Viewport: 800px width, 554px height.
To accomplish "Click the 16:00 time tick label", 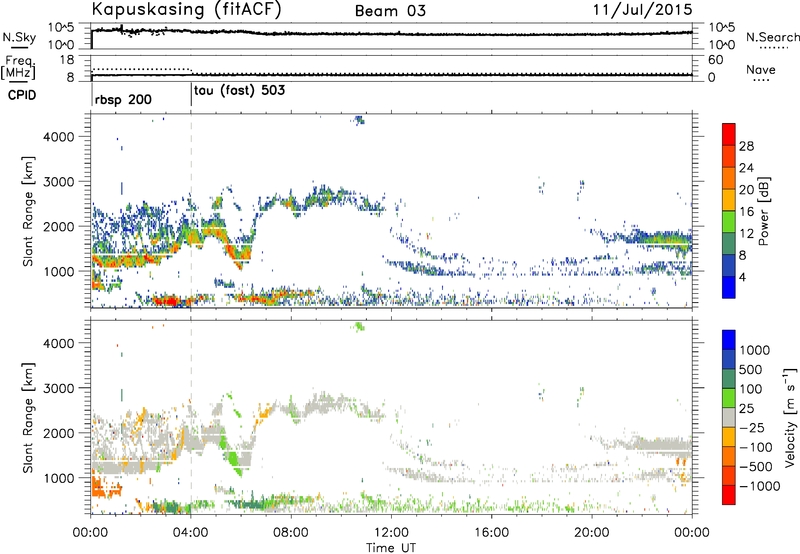I will [x=492, y=533].
